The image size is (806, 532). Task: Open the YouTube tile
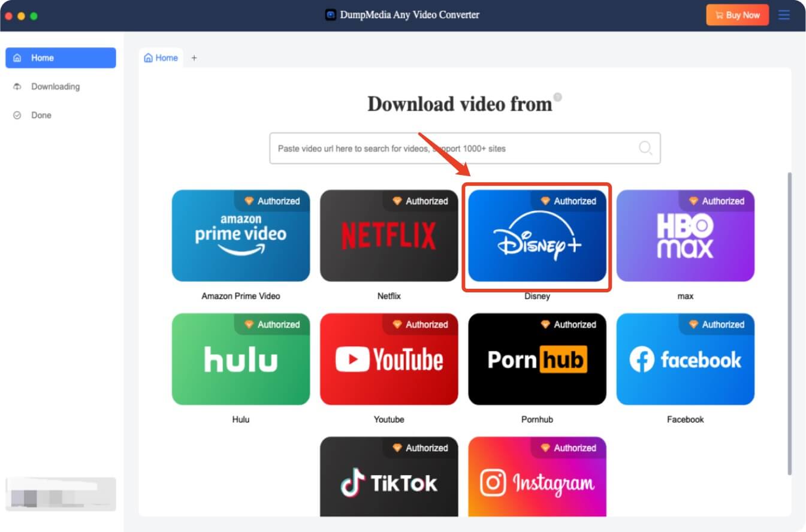(389, 359)
